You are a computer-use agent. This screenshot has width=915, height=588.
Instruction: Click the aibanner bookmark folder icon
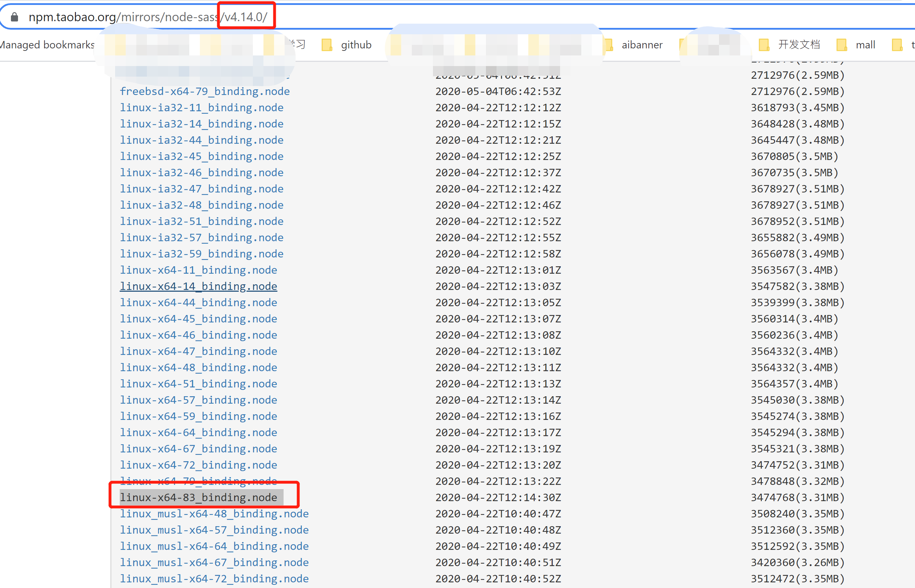click(608, 44)
